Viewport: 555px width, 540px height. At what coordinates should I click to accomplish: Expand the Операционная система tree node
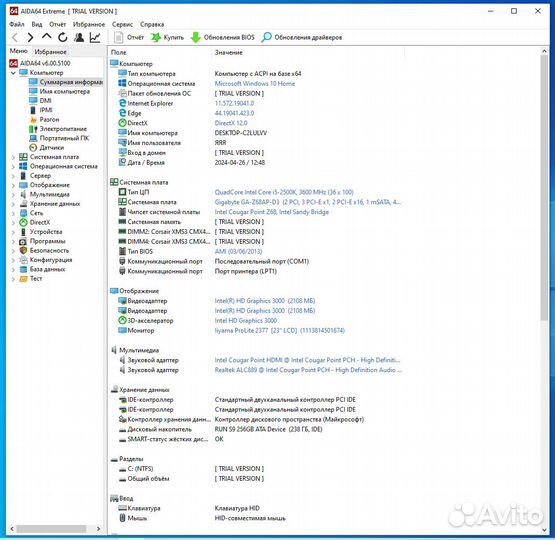point(13,166)
